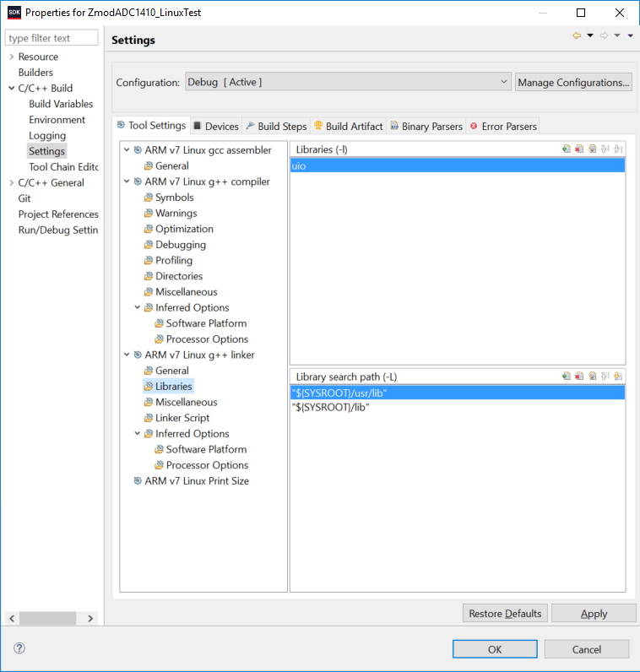Open the Binary Parsers tab
The image size is (640, 672).
[x=426, y=126]
